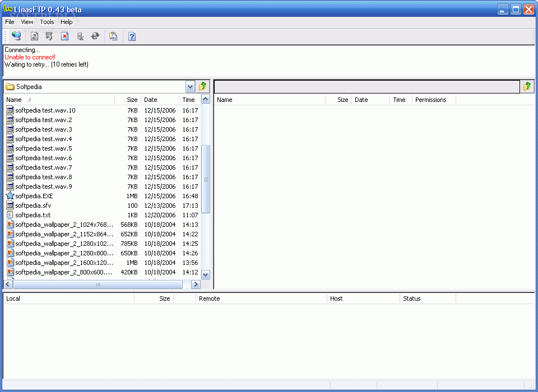Select softpedia test.wav.9 file
538x392 pixels.
[44, 186]
